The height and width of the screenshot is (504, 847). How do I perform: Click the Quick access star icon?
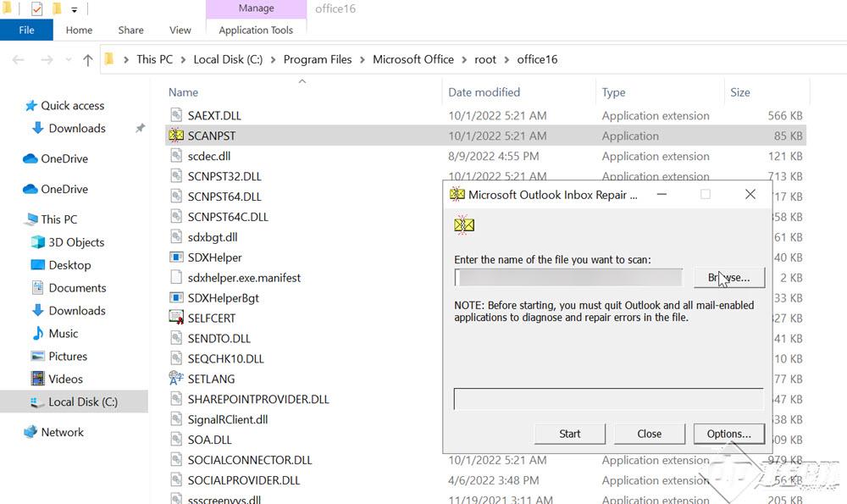click(30, 105)
